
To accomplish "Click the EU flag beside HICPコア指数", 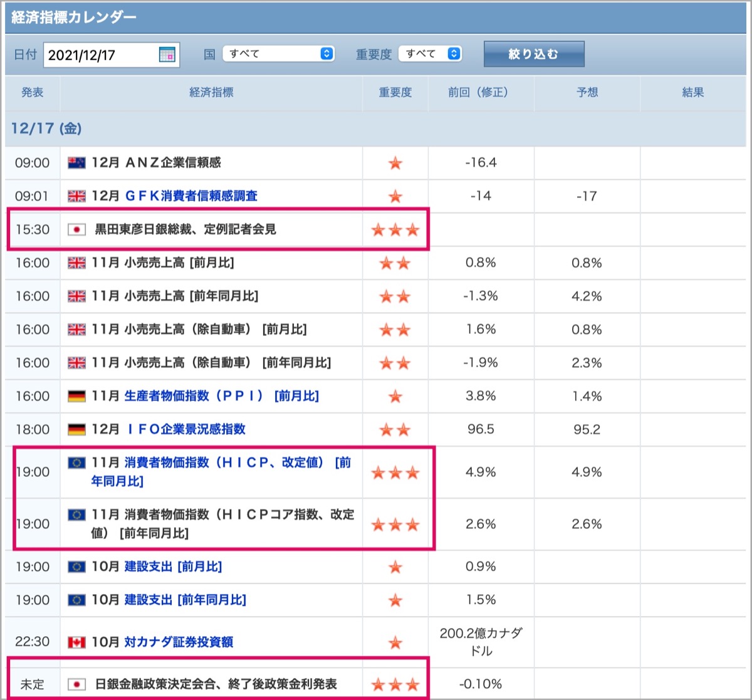I will click(x=76, y=515).
